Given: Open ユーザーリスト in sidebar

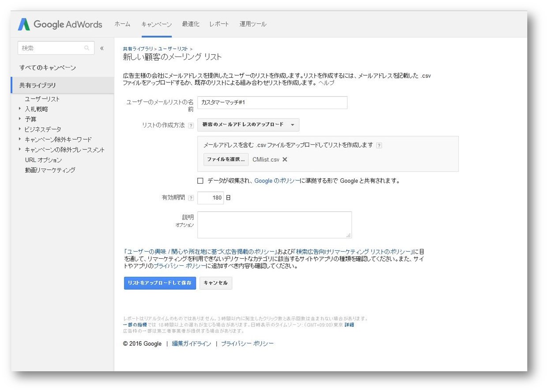Looking at the screenshot, I should [x=42, y=99].
